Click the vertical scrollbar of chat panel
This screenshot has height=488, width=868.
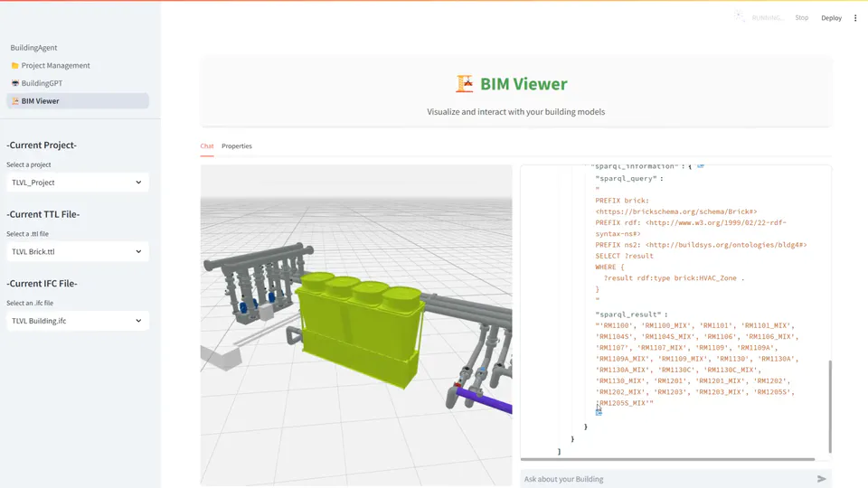click(x=830, y=406)
